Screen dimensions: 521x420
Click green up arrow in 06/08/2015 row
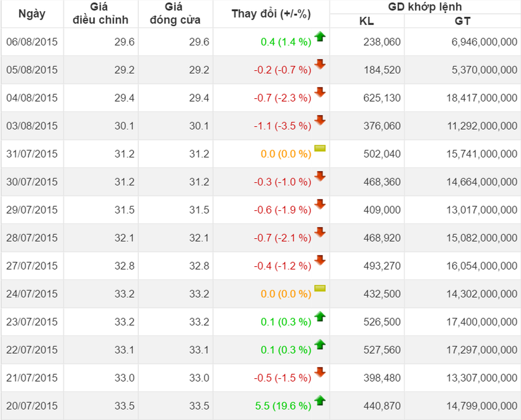click(320, 37)
